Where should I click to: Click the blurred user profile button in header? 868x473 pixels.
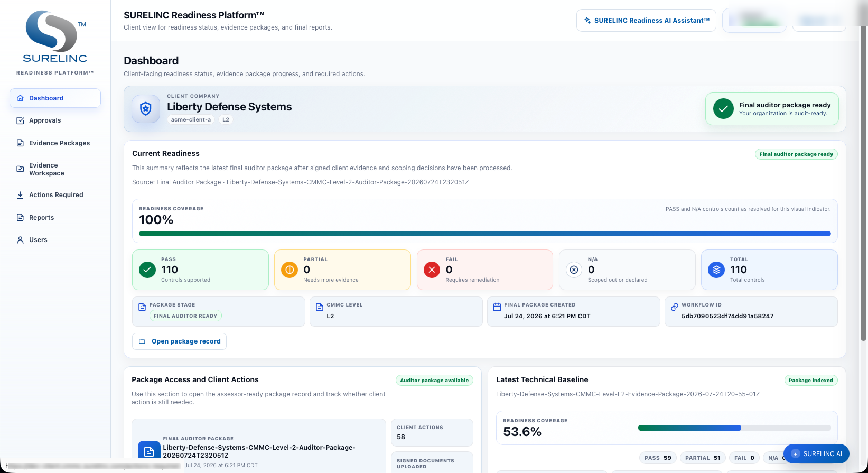754,21
